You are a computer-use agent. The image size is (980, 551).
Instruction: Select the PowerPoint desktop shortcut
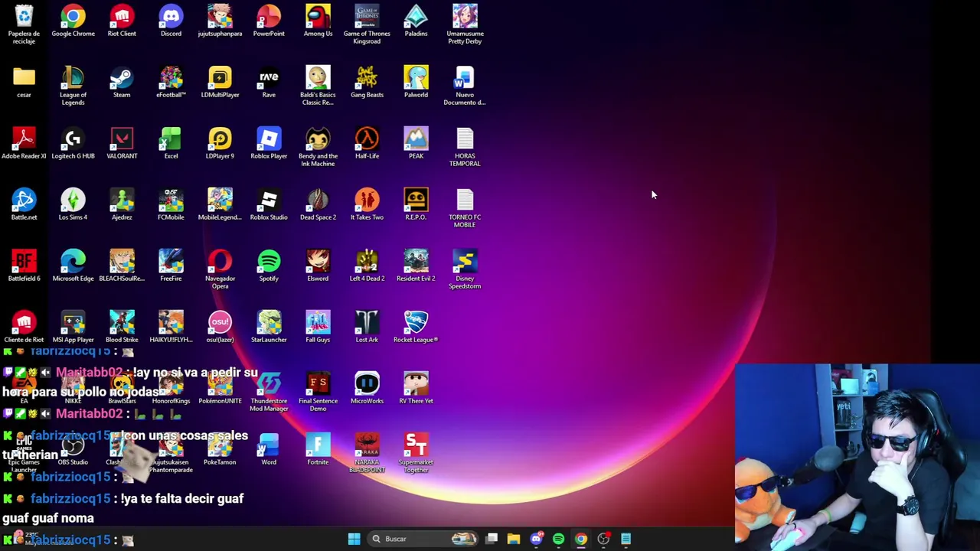(x=269, y=21)
